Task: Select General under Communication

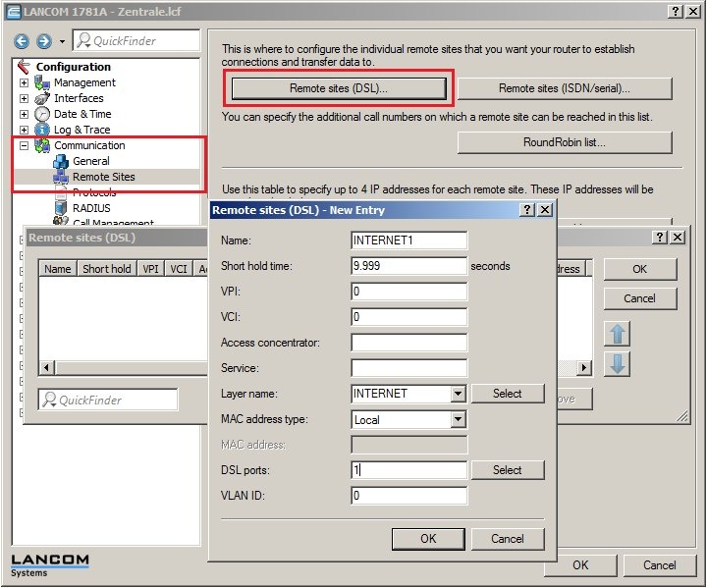Action: pos(91,161)
